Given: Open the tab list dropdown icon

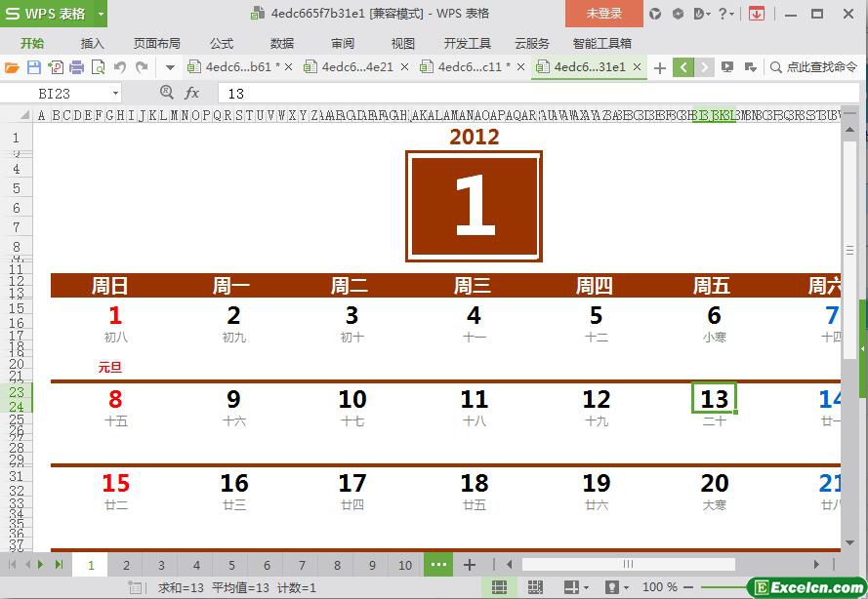Looking at the screenshot, I should [x=751, y=67].
